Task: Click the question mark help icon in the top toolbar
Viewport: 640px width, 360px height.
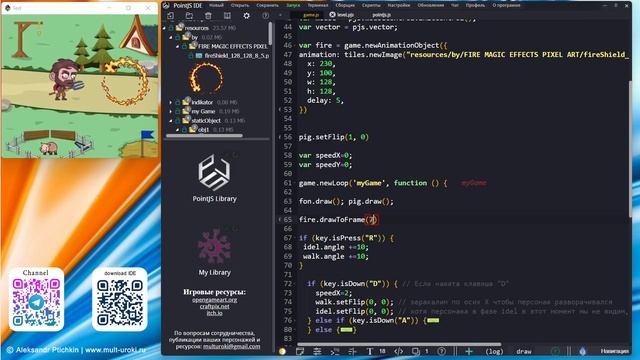Action: tap(265, 16)
